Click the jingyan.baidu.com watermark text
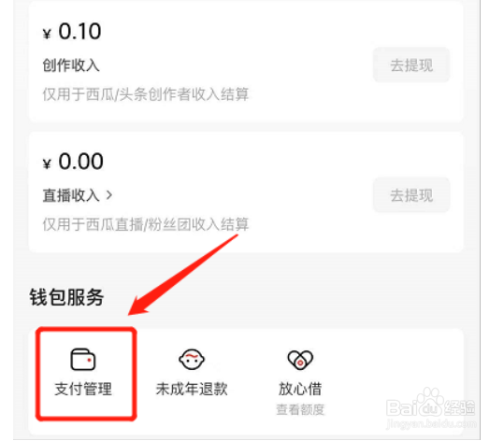Viewport: 504px width, 441px height. [x=431, y=423]
